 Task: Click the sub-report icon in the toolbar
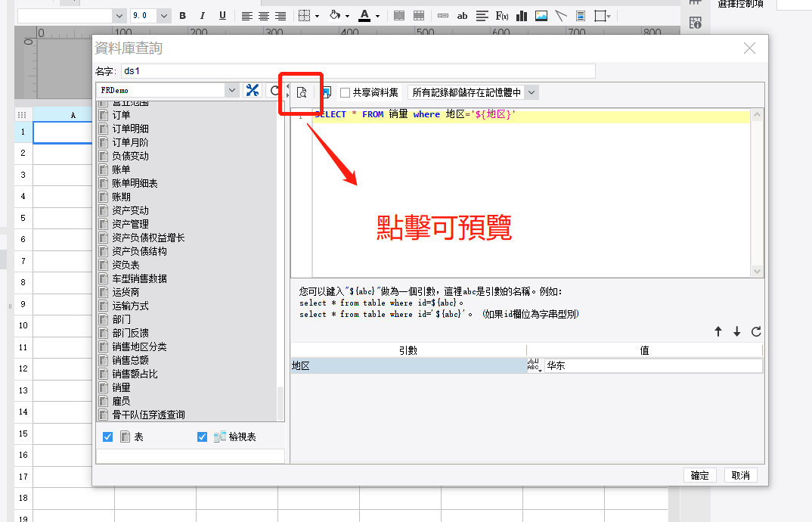[x=581, y=16]
